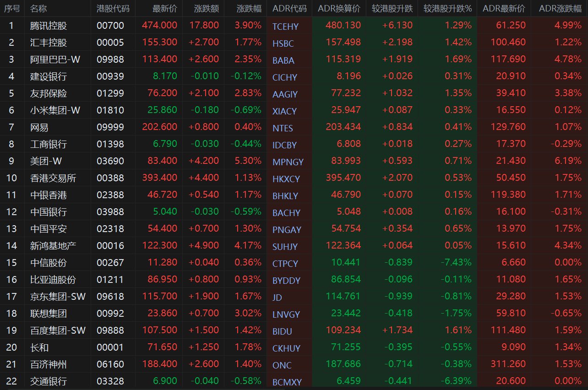Select the 香港交易所 stock name
Image resolution: width=588 pixels, height=390 pixels.
coord(53,178)
